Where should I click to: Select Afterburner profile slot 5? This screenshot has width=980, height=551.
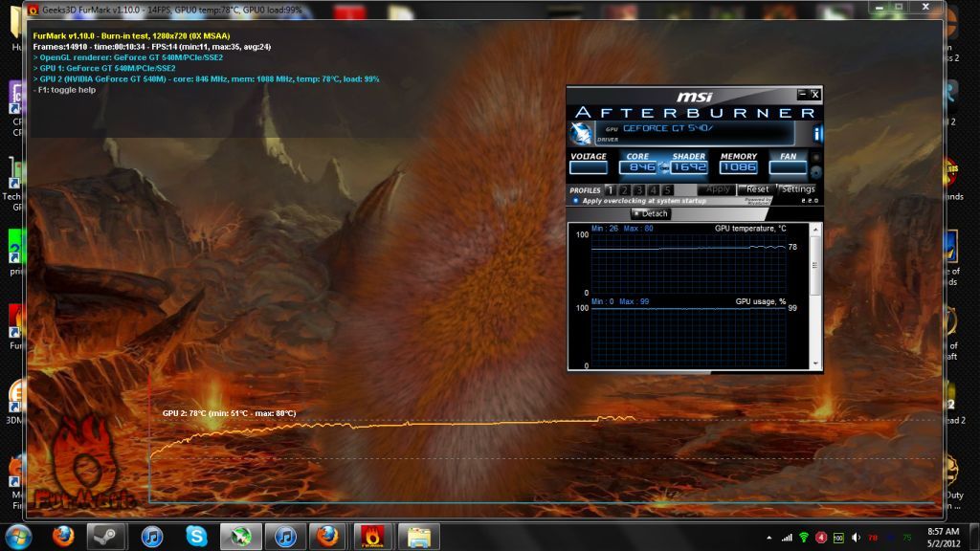[x=667, y=190]
